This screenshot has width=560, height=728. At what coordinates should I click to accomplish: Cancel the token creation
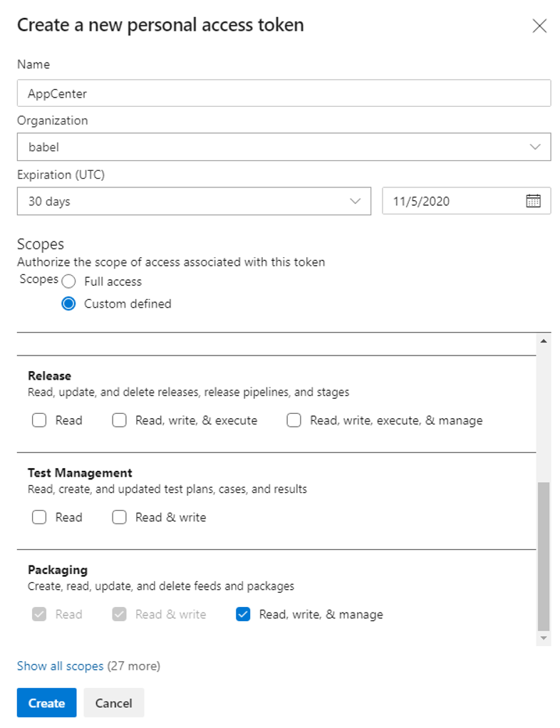(114, 702)
